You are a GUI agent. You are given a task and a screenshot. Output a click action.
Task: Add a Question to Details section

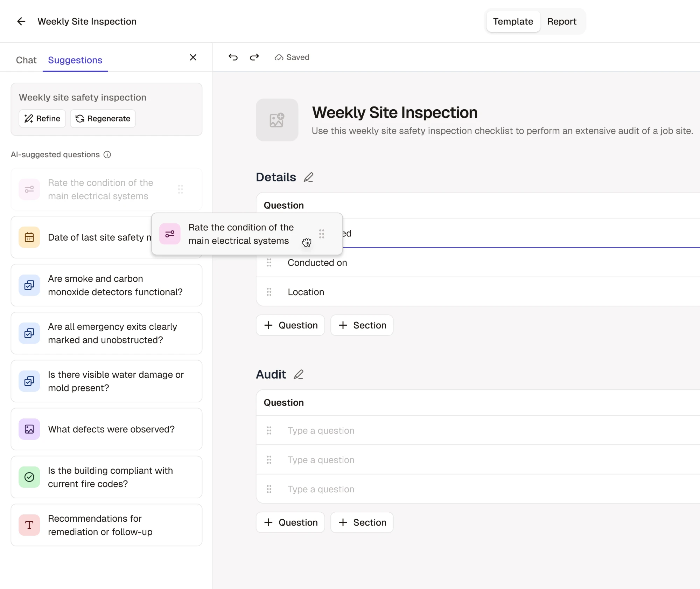(x=290, y=325)
